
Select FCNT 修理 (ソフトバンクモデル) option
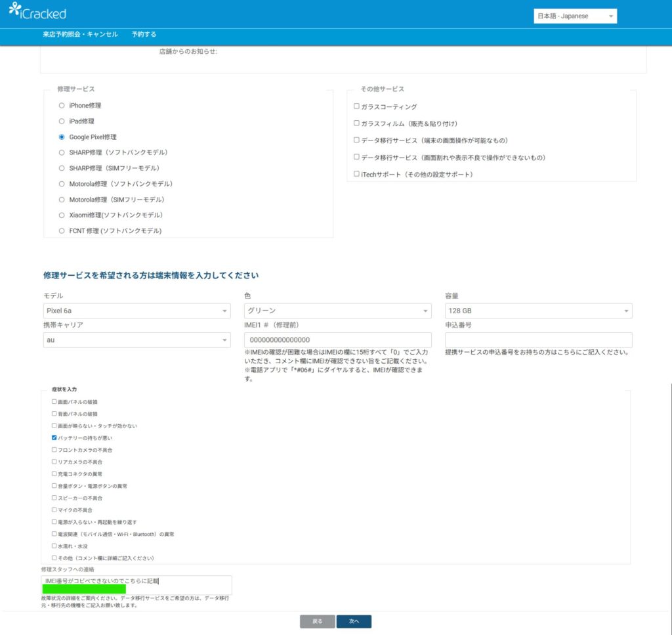point(62,230)
